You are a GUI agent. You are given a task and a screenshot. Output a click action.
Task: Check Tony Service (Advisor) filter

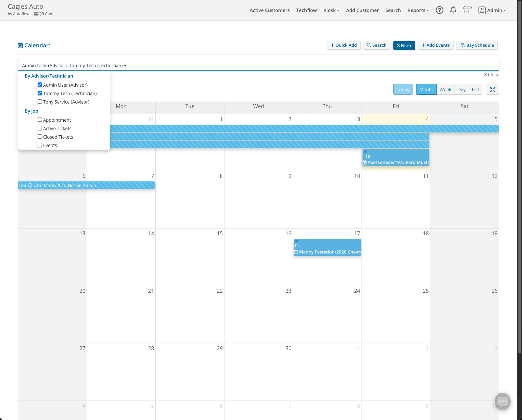[x=40, y=102]
